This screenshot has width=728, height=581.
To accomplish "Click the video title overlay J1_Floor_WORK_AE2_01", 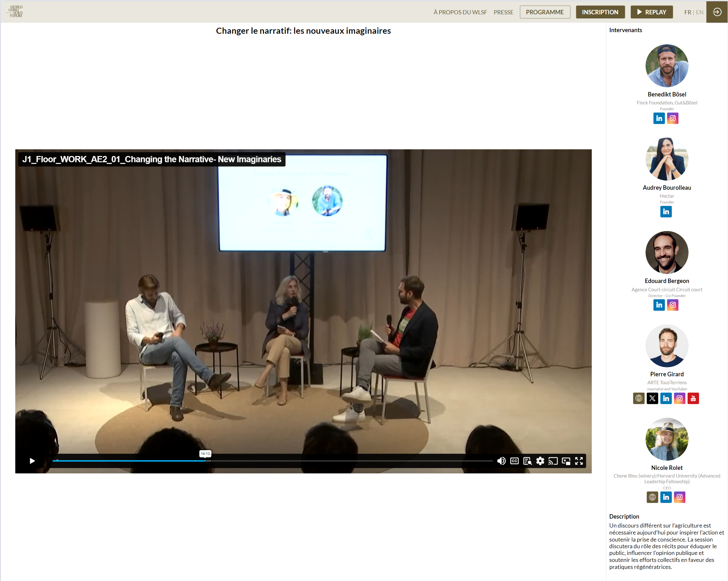I will coord(152,159).
